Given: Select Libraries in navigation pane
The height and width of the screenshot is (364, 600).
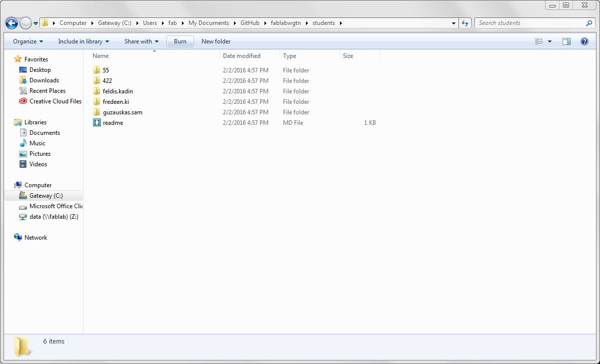Looking at the screenshot, I should tap(35, 122).
